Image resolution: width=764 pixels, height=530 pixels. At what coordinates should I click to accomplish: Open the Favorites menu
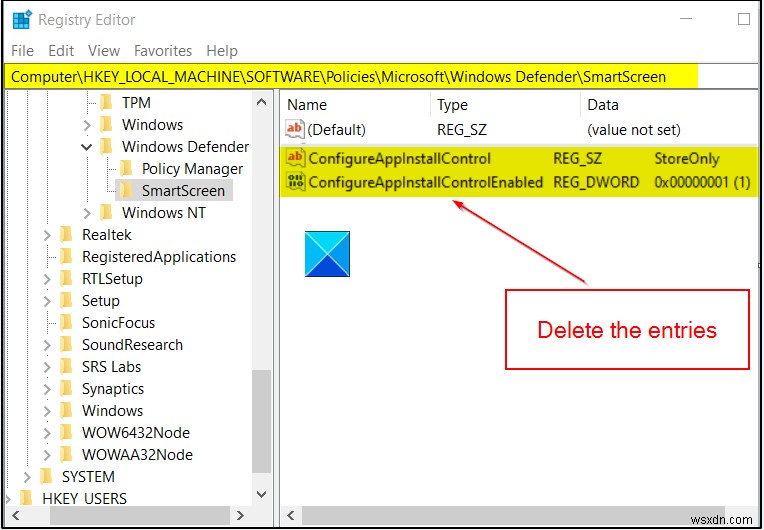(163, 51)
